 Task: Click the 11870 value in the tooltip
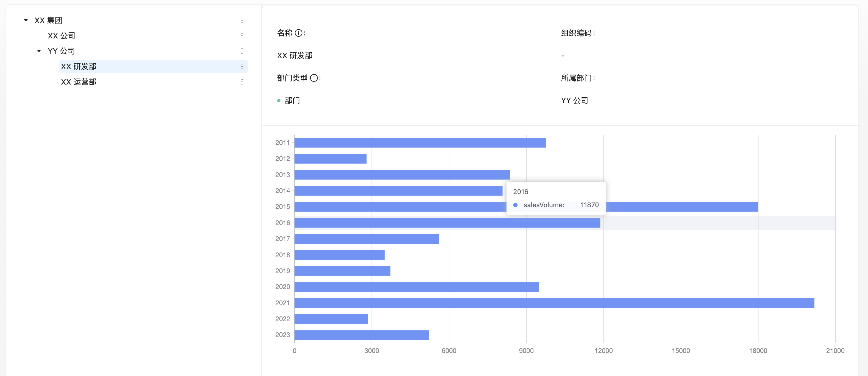(589, 205)
